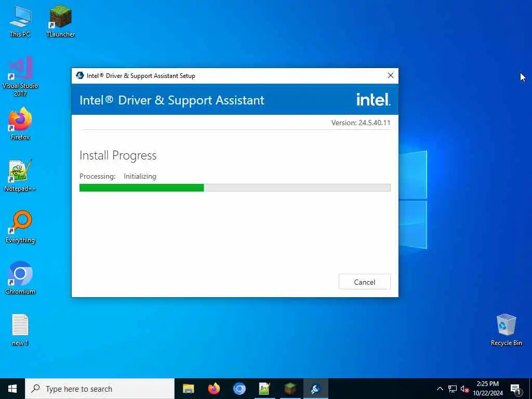Open TLauncher Minecraft block on taskbar
Screen dimensions: 532x399
[290, 389]
